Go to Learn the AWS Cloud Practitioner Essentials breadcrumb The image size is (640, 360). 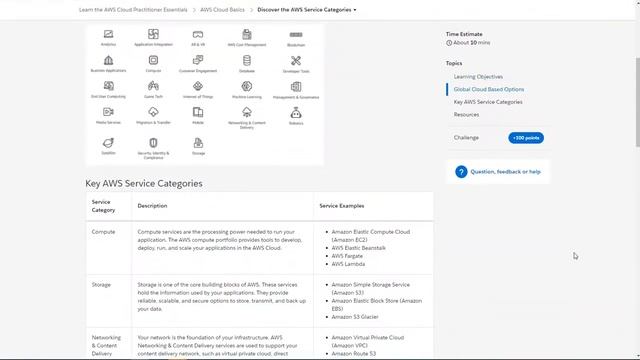coord(133,9)
